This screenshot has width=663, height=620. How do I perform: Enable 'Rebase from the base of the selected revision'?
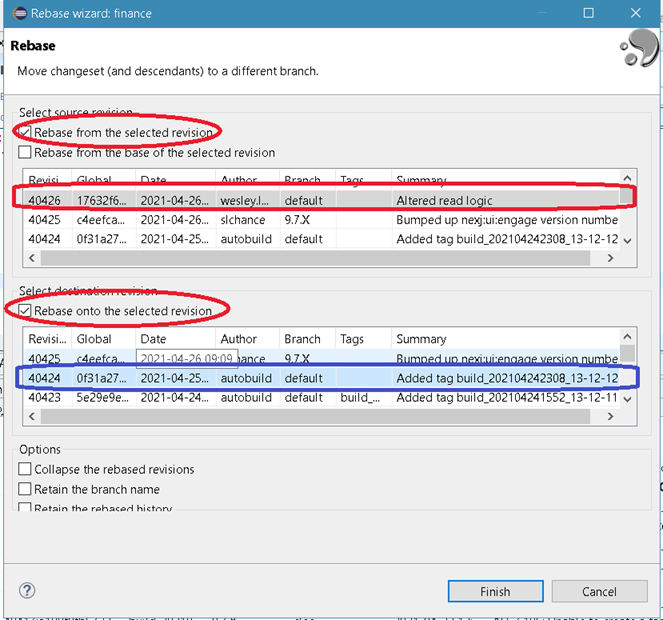(25, 153)
